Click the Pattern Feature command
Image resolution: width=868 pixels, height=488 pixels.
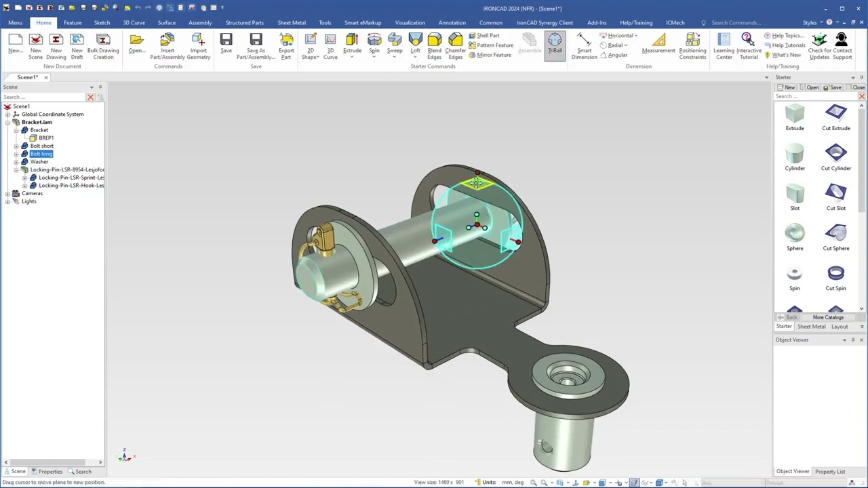(x=490, y=45)
